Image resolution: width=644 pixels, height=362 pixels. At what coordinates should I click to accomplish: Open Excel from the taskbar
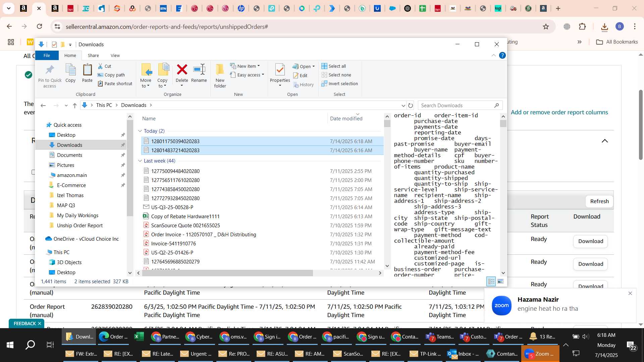139,337
